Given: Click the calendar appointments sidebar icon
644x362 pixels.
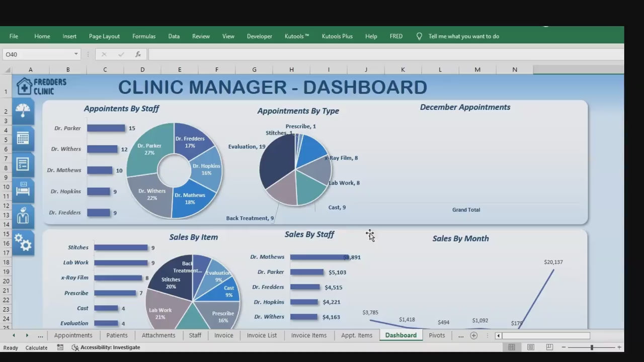Looking at the screenshot, I should [23, 138].
